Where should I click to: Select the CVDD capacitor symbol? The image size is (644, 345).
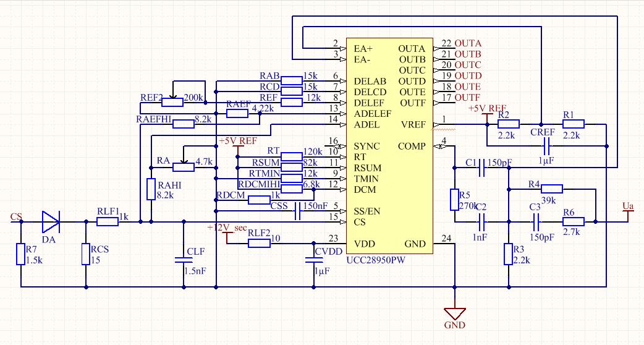(x=314, y=260)
